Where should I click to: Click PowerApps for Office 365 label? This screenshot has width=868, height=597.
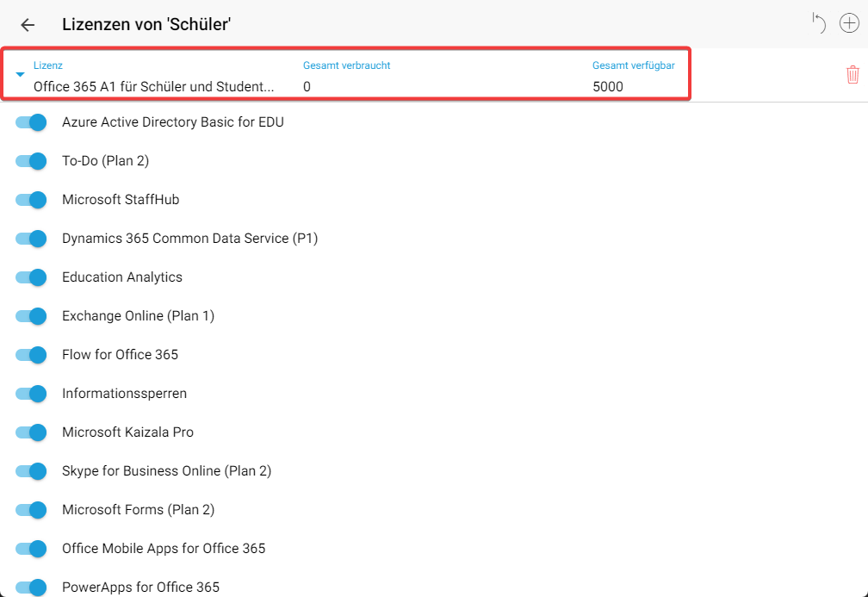[x=140, y=587]
